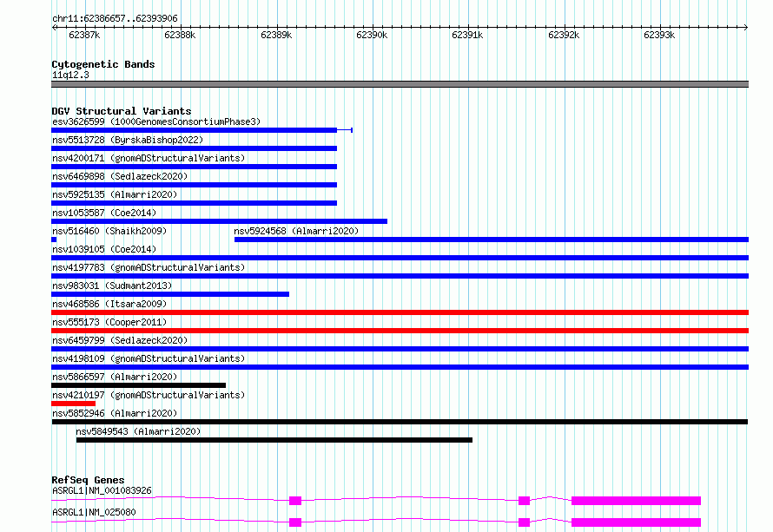Open nsv6469898 (Sedlazeck2020) label
Image resolution: width=773 pixels, height=532 pixels.
pos(120,176)
